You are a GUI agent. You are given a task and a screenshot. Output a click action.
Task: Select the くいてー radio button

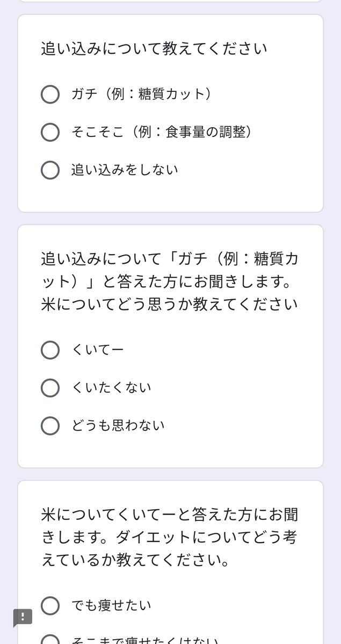pos(50,350)
